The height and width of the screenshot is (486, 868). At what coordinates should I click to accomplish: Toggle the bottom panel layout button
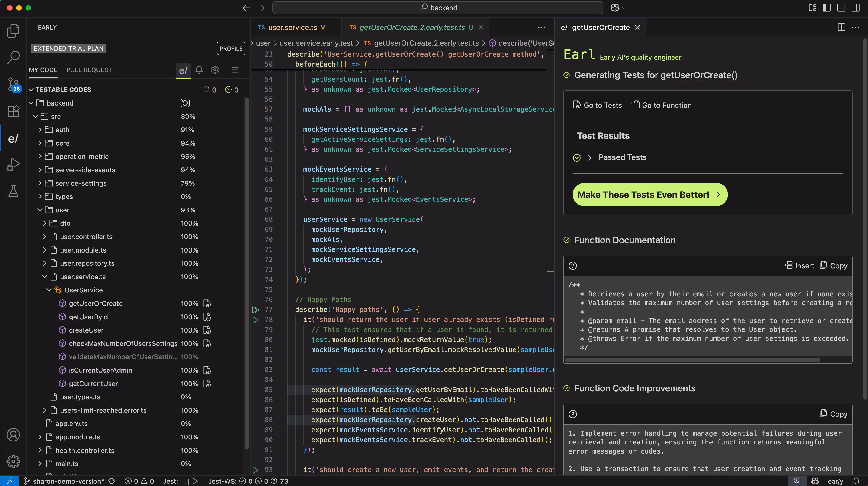click(x=841, y=8)
